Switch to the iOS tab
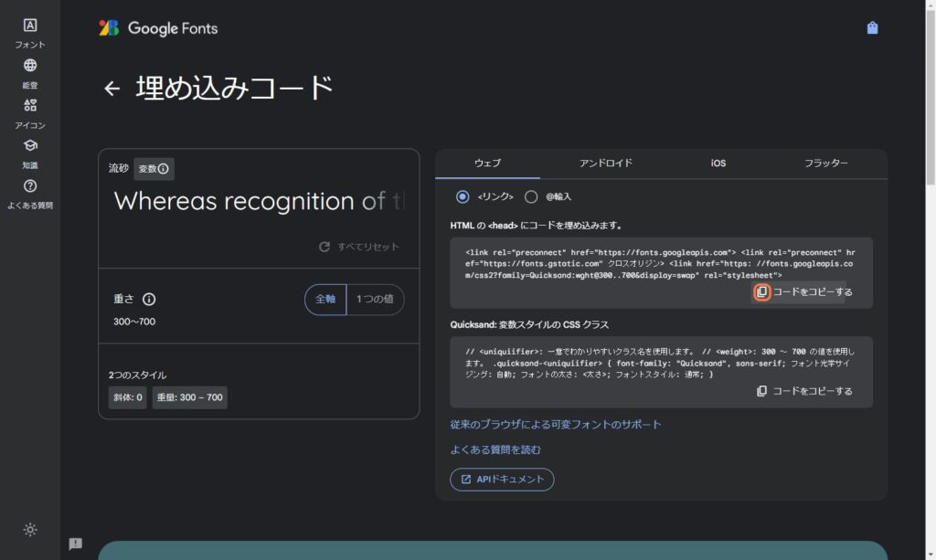Image resolution: width=936 pixels, height=560 pixels. 718,164
